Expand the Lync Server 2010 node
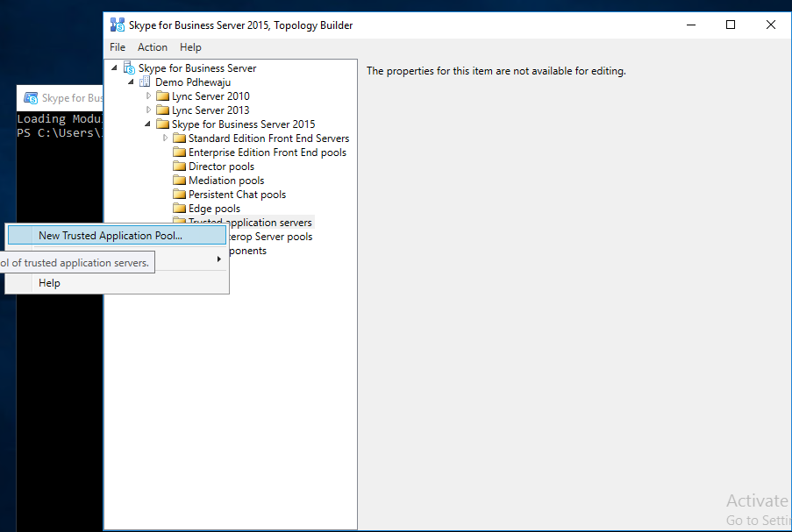The width and height of the screenshot is (792, 532). click(148, 96)
